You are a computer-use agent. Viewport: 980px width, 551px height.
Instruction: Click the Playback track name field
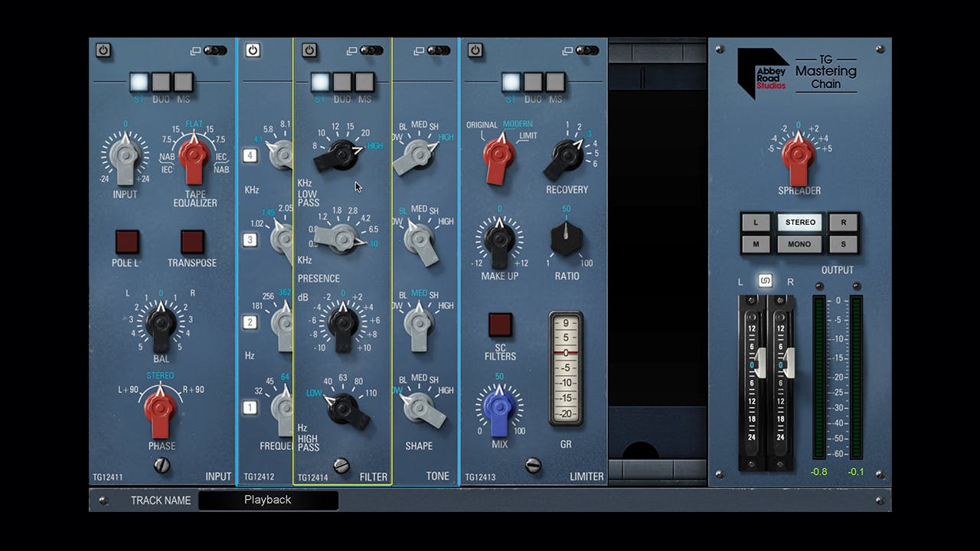pos(267,500)
